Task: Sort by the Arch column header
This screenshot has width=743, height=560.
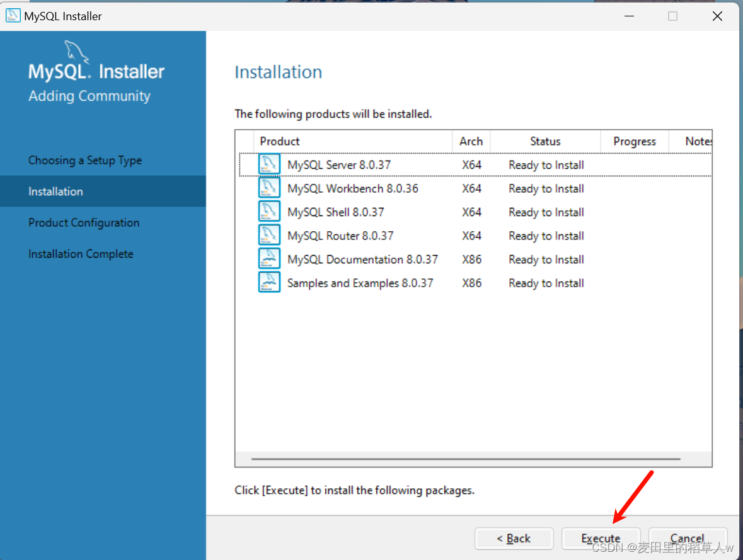Action: click(x=471, y=141)
